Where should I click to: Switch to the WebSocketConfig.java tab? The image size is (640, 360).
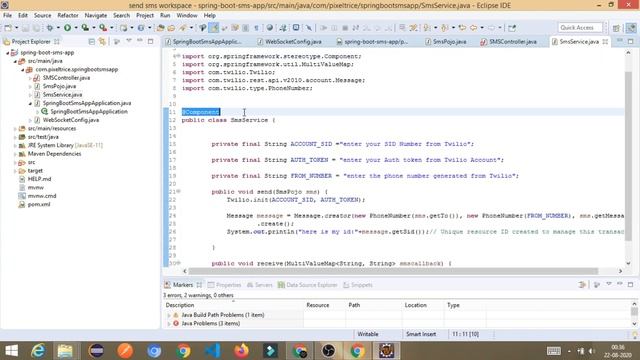[289, 42]
